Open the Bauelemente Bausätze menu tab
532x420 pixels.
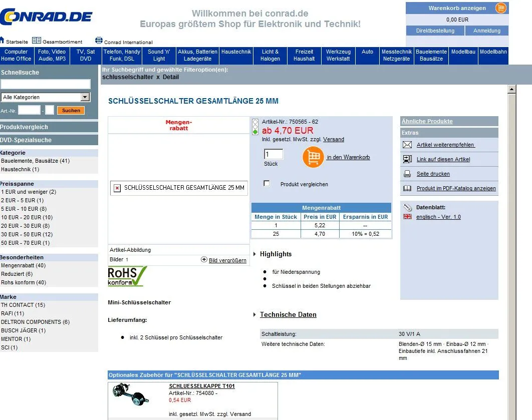tap(431, 55)
